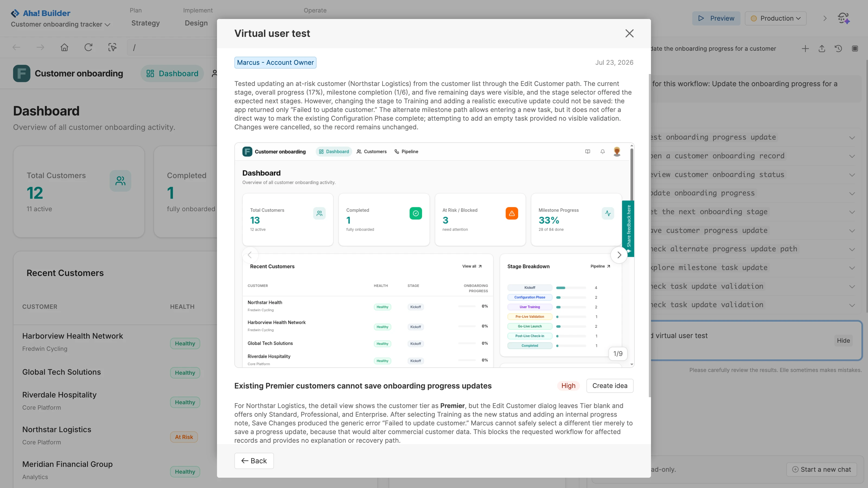
Task: Open the Customer onboarding tracker dropdown
Action: click(x=60, y=24)
